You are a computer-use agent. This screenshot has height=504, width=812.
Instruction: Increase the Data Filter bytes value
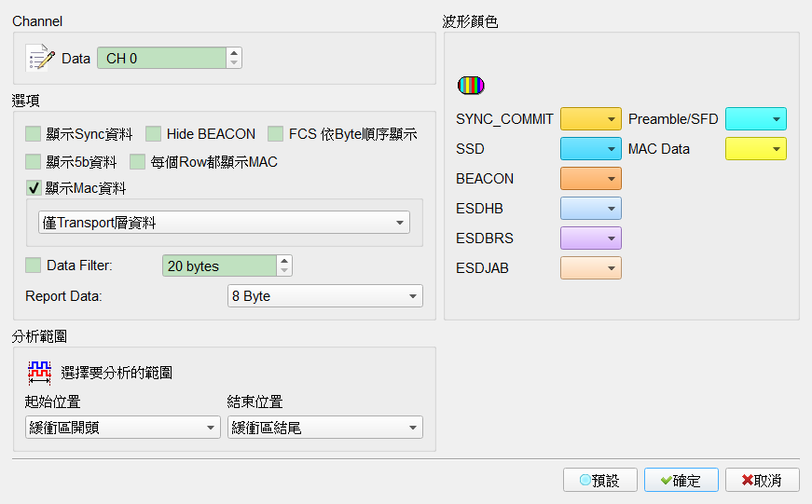point(284,261)
